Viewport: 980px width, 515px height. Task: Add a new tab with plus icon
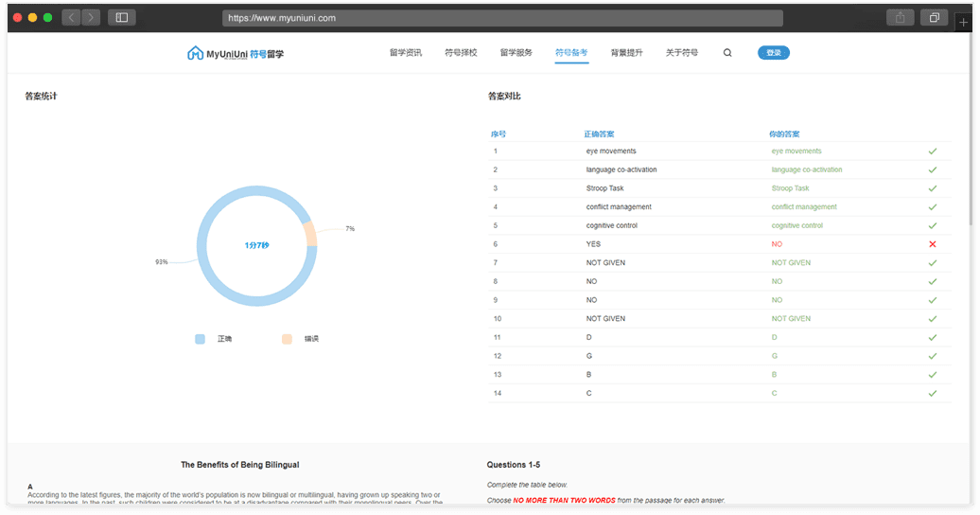[964, 21]
